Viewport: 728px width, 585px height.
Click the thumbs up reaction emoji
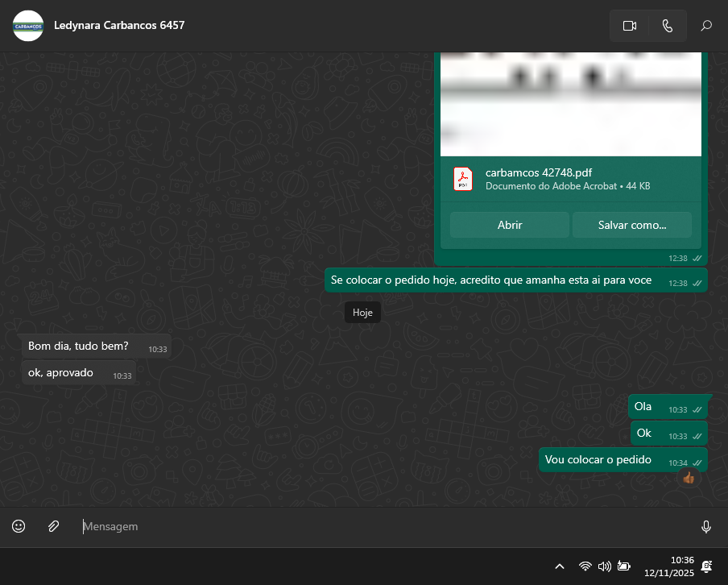click(688, 477)
